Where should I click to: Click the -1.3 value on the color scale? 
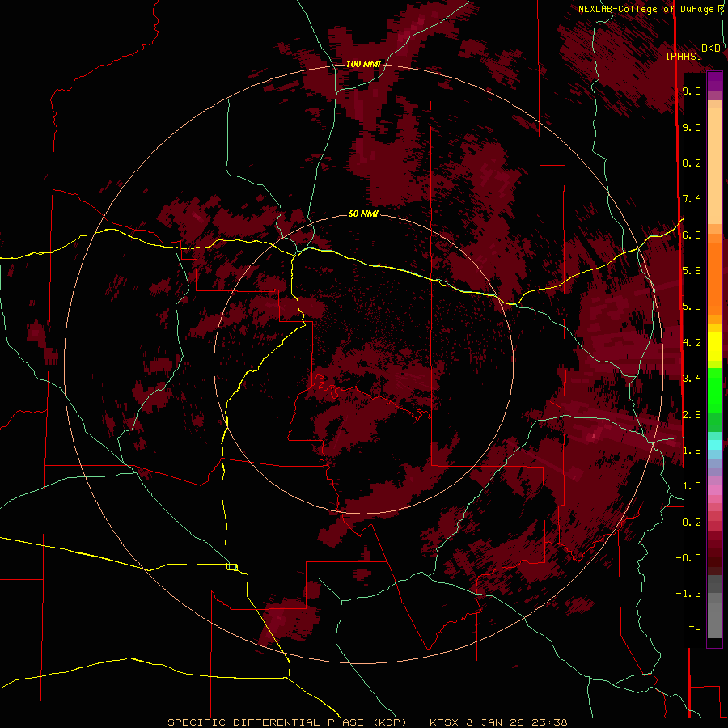coord(688,594)
